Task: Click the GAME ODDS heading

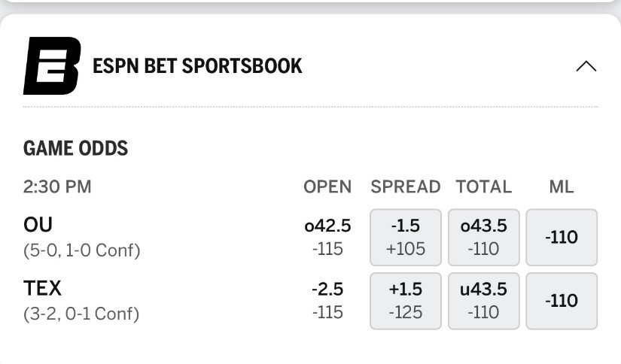Action: (x=76, y=148)
